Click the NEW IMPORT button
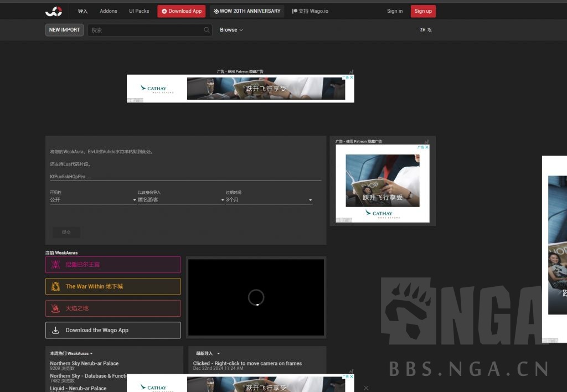Screen dimensions: 567x392 [x=64, y=30]
